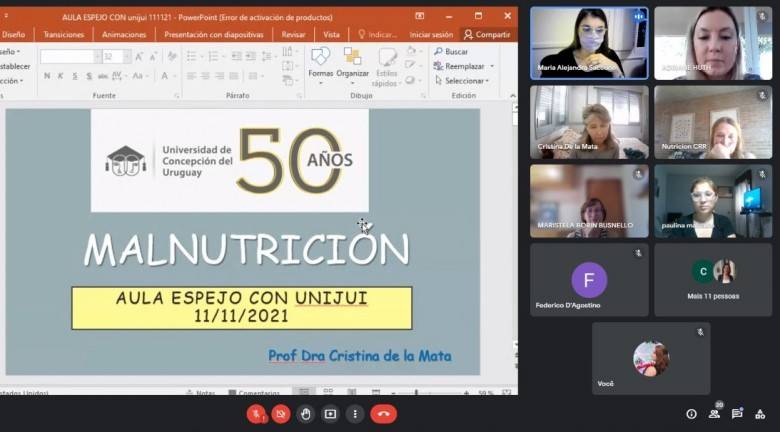The image size is (780, 432).
Task: Select Maria Alejandra's video tile
Action: click(x=589, y=43)
